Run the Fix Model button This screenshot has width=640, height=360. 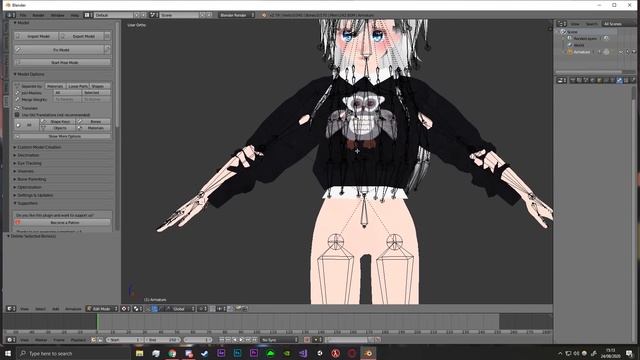[x=59, y=50]
